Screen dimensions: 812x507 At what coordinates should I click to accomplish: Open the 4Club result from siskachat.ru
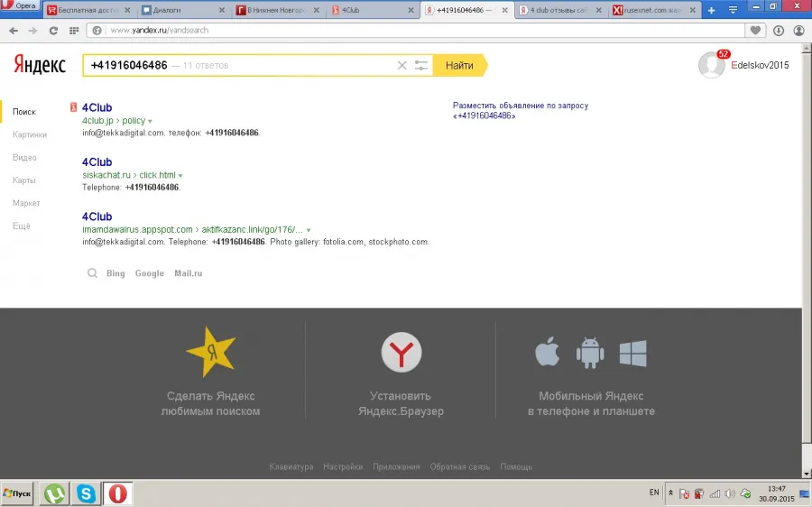tap(97, 162)
